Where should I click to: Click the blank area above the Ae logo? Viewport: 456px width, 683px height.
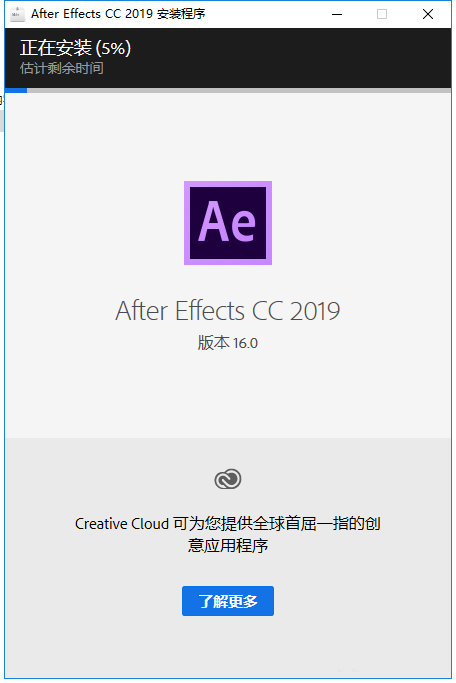click(228, 135)
